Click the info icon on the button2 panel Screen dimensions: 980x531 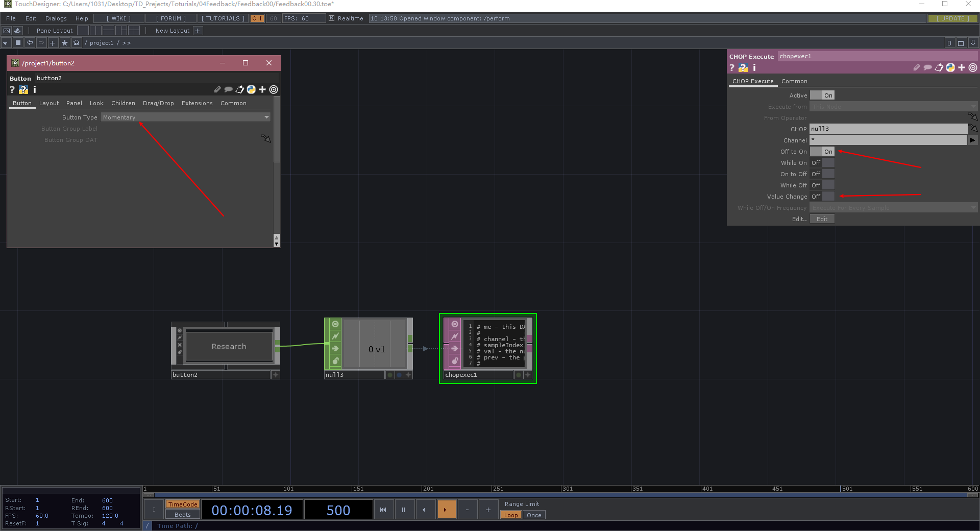click(35, 89)
